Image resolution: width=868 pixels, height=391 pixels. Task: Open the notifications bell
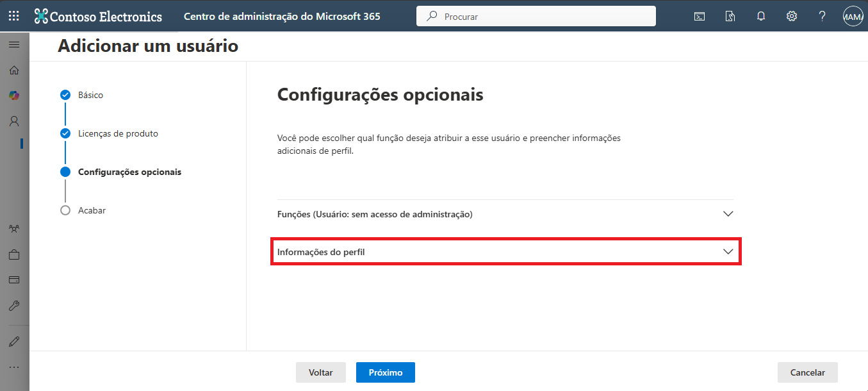761,17
